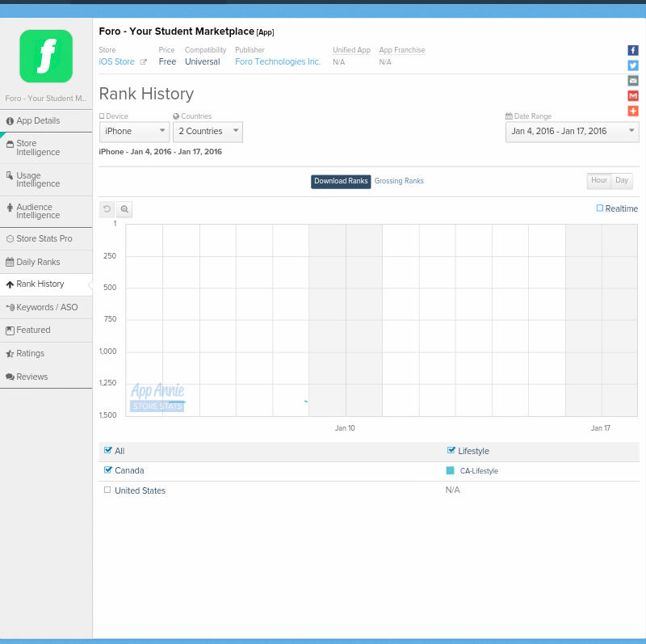Select Rank History sidebar item
Screen dimensions: 646x644
[46, 284]
